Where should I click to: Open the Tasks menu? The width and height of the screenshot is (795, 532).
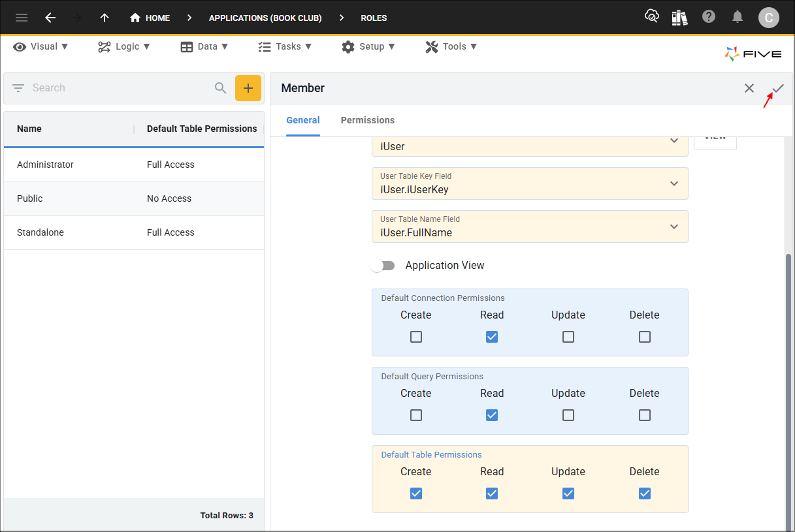[285, 46]
